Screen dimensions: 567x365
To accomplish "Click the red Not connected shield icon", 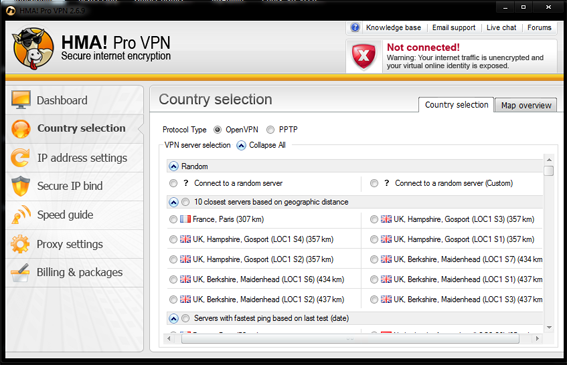I will pyautogui.click(x=363, y=56).
